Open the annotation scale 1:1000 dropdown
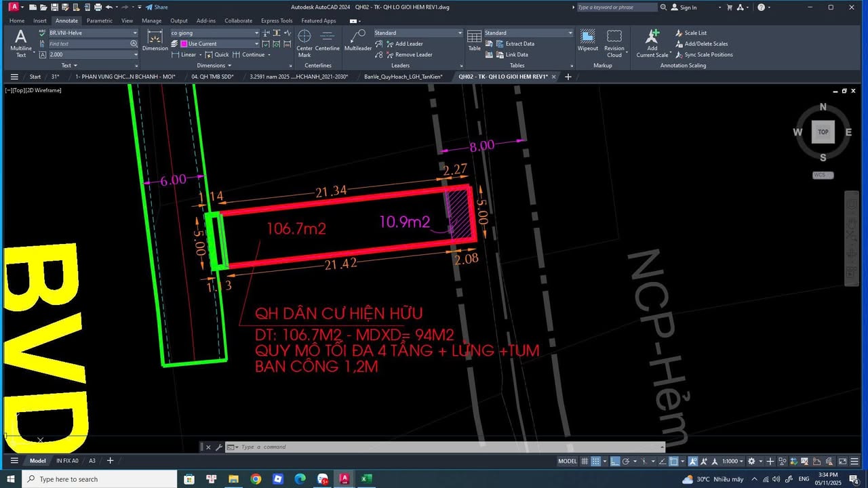868x488 pixels. [731, 461]
